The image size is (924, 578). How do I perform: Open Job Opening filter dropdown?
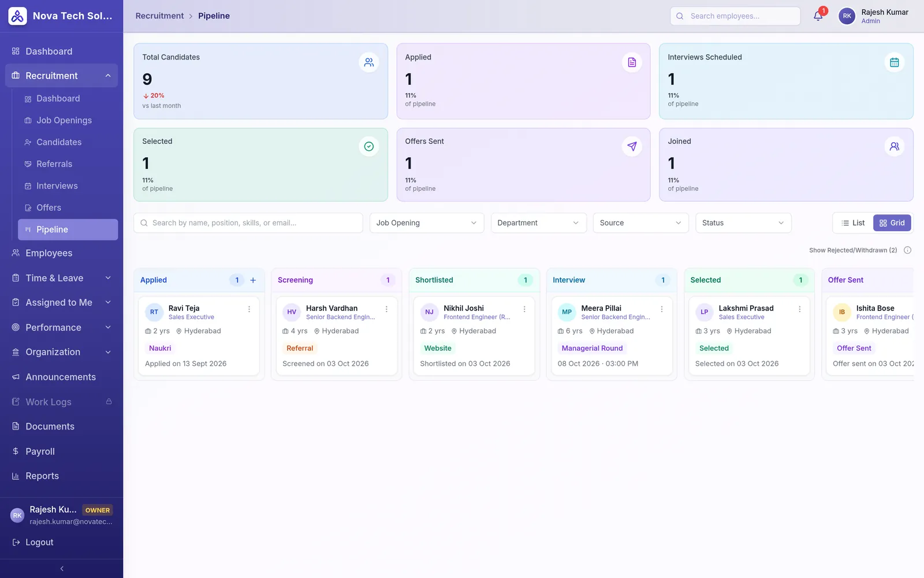click(426, 223)
